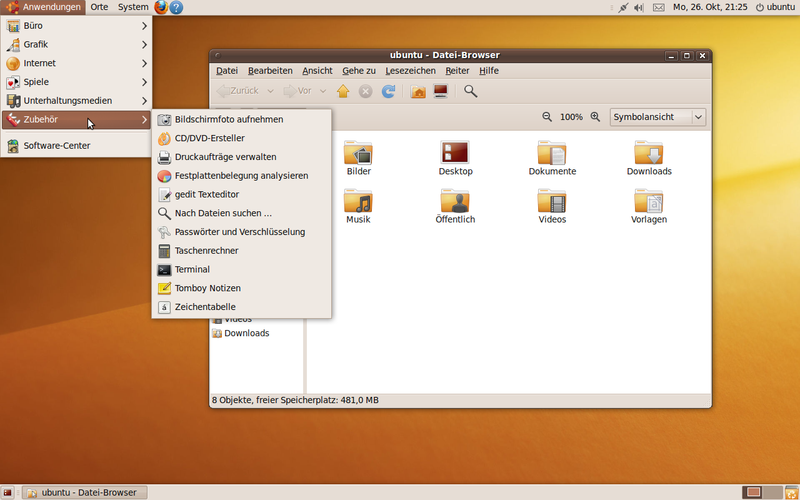The height and width of the screenshot is (500, 800).
Task: Click the show desktop icon in bottom panel
Action: tap(8, 492)
